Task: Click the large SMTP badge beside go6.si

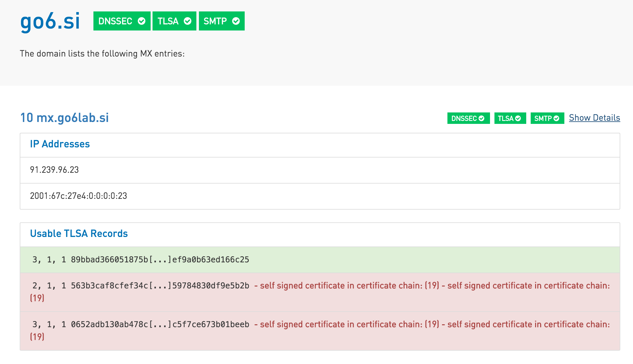Action: pyautogui.click(x=222, y=21)
